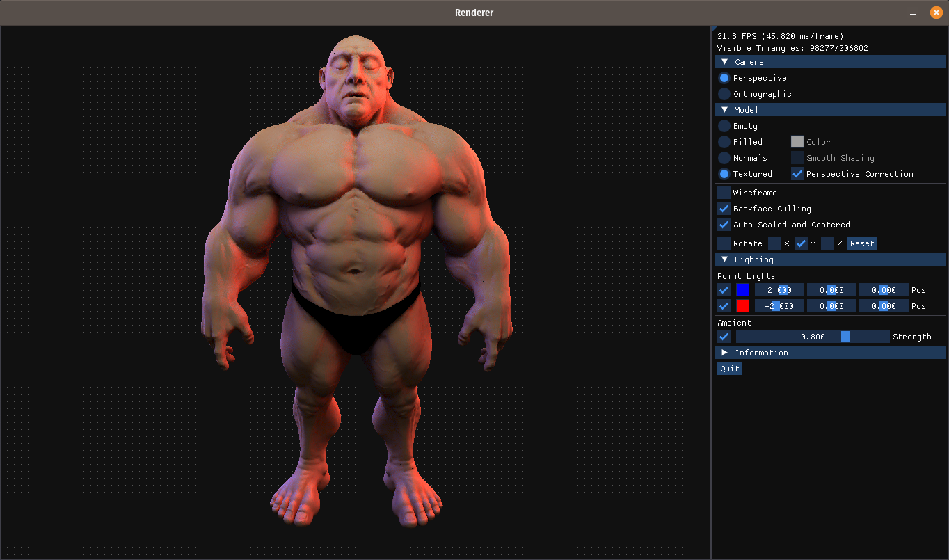
Task: Check the X rotation axis box
Action: (774, 243)
